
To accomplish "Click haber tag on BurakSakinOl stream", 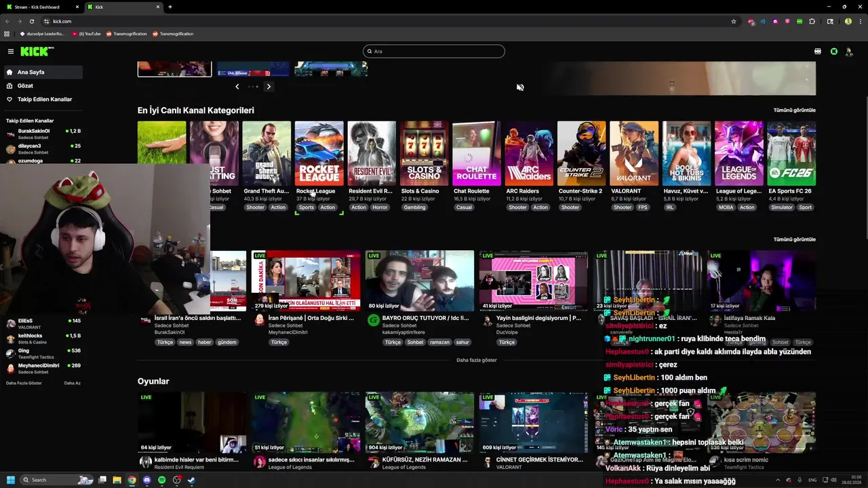I will coord(204,342).
